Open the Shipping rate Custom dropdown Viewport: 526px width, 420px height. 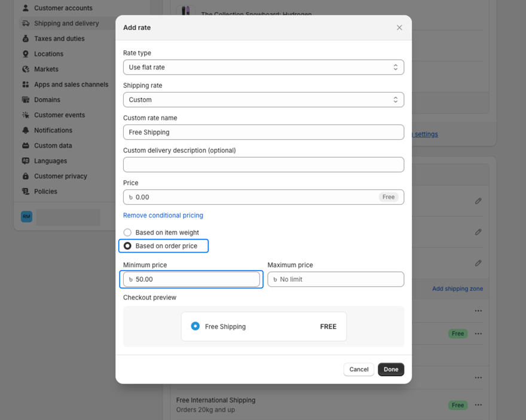click(263, 100)
